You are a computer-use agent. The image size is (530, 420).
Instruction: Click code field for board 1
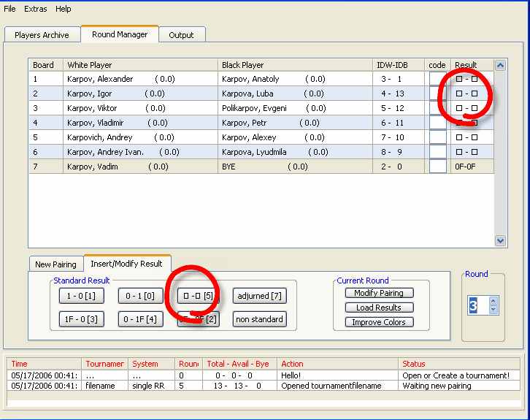437,79
